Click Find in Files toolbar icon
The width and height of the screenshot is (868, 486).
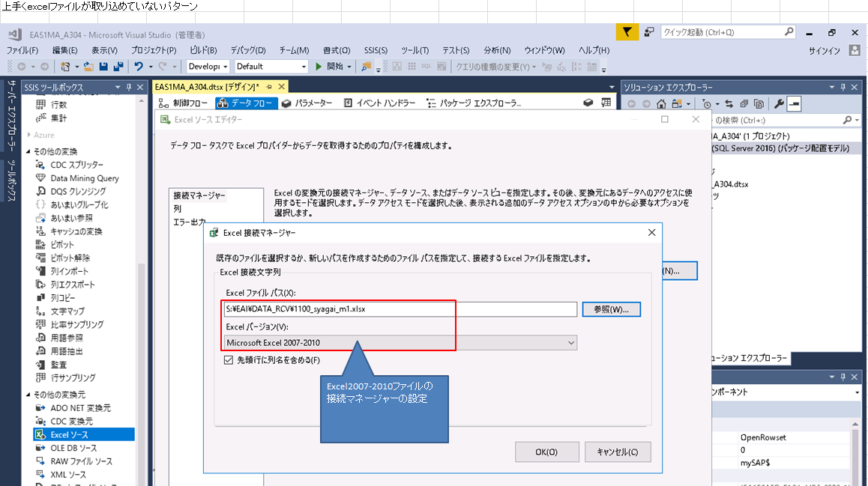click(x=366, y=67)
